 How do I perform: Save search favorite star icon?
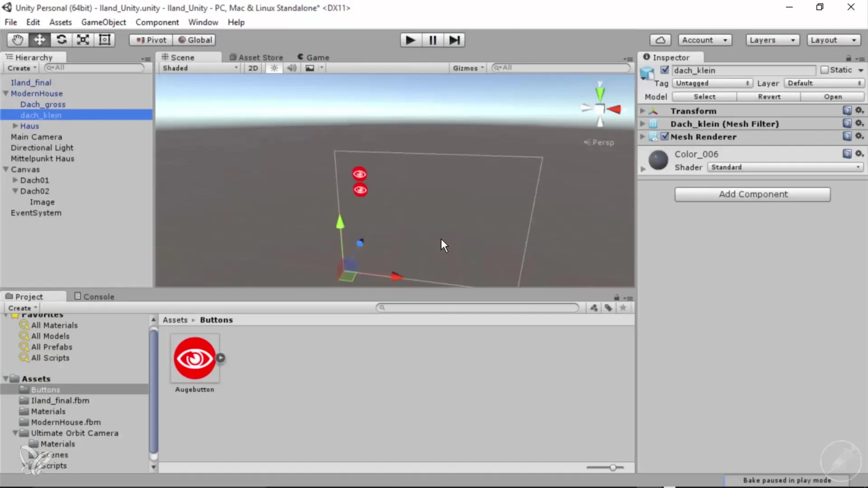point(623,308)
